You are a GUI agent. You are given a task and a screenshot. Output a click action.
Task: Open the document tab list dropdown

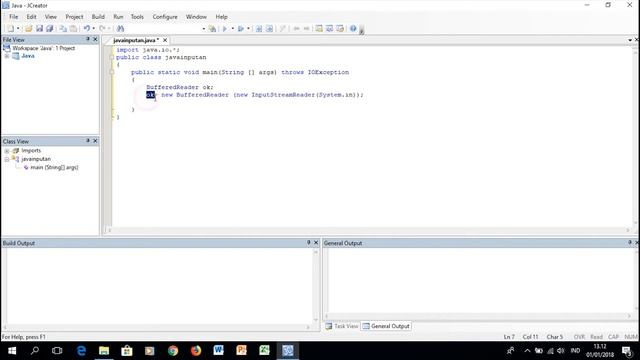tap(630, 40)
